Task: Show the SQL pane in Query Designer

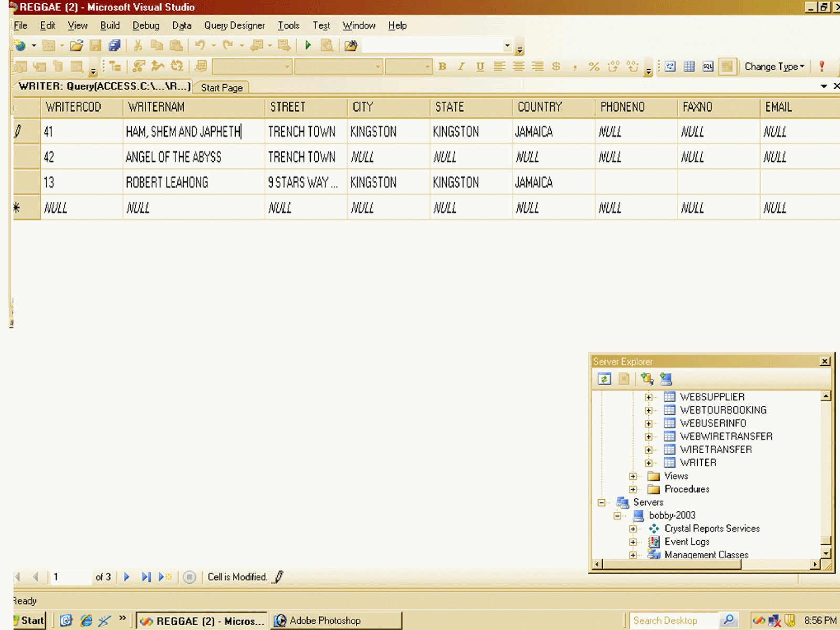Action: (707, 67)
